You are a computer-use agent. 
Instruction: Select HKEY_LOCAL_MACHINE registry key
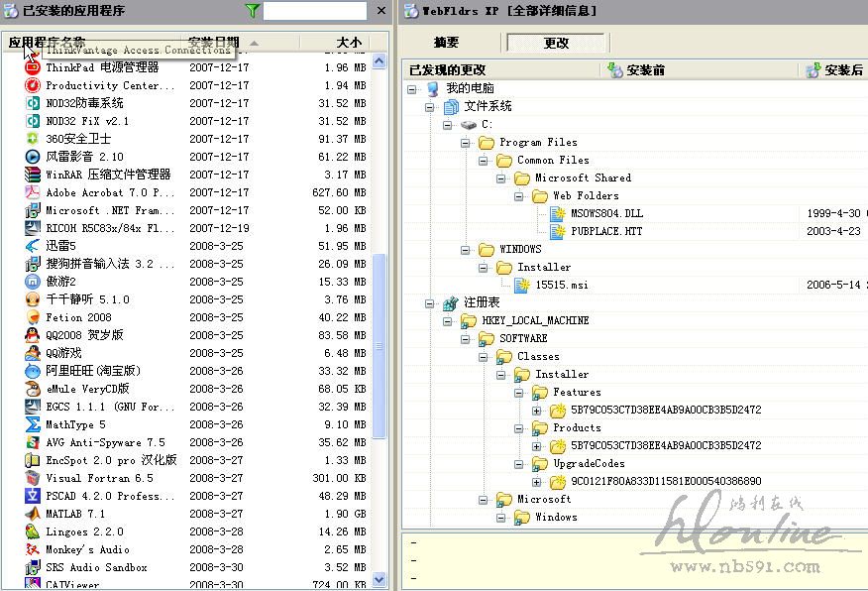(x=535, y=320)
